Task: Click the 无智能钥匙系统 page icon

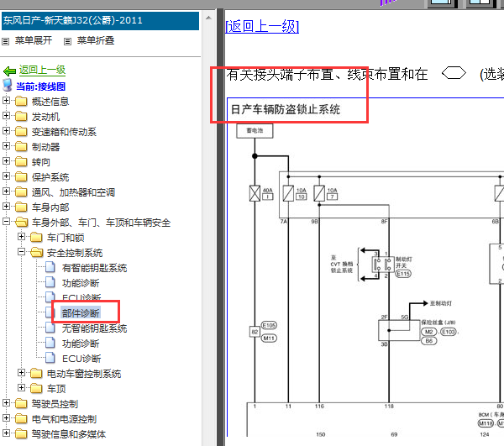Action: (50, 328)
